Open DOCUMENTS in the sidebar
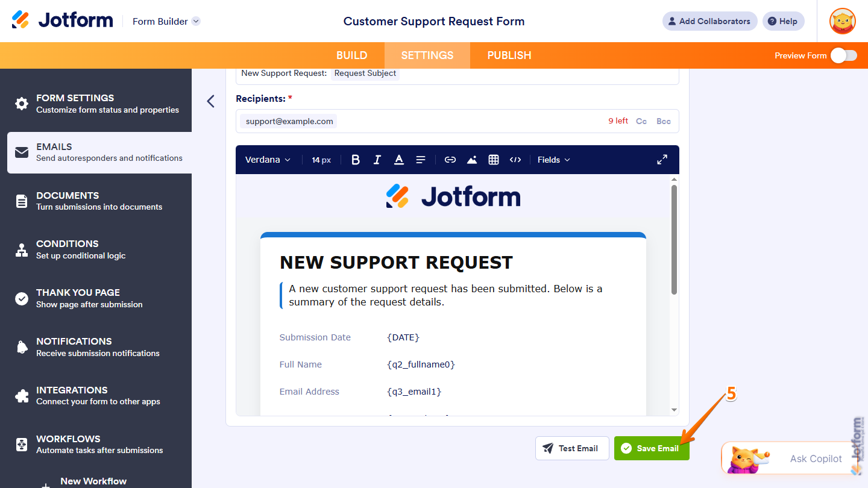The image size is (868, 488). tap(96, 201)
